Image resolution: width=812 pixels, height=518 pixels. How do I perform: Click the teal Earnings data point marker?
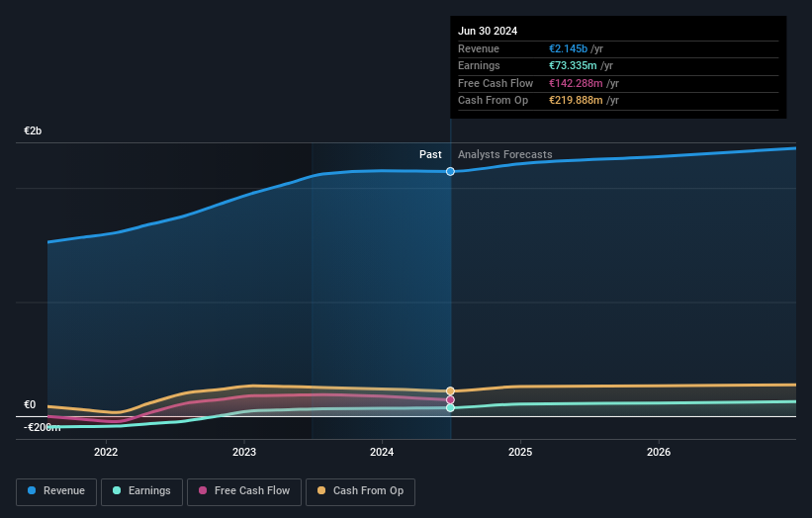pyautogui.click(x=451, y=407)
